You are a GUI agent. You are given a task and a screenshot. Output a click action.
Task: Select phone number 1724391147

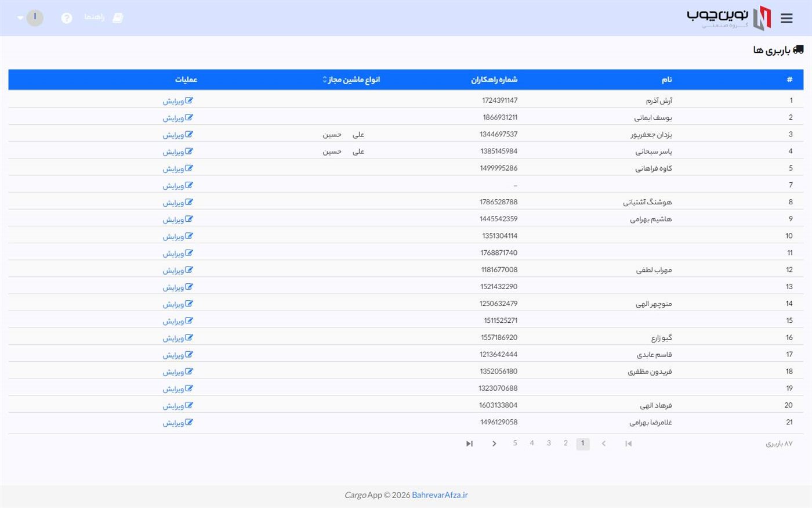[500, 100]
